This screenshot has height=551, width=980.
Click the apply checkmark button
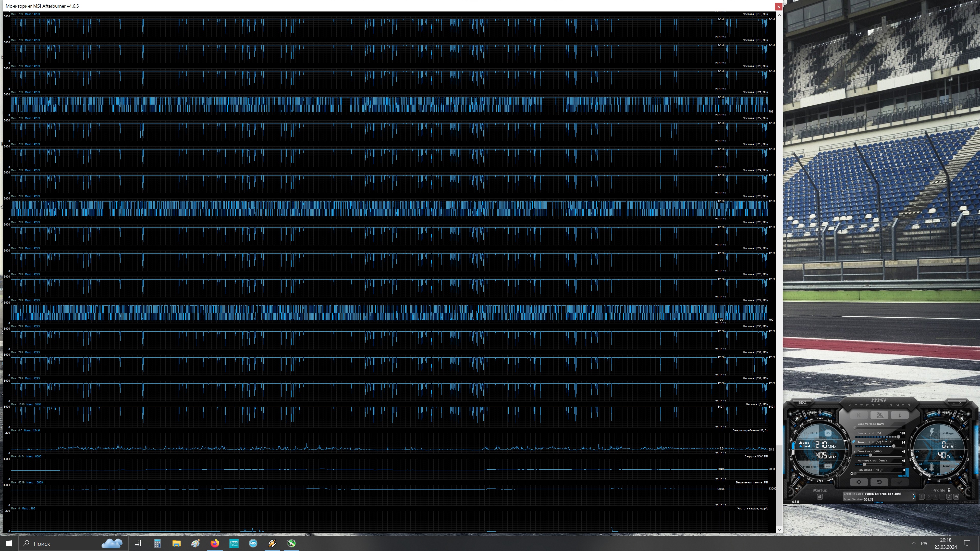pyautogui.click(x=899, y=482)
